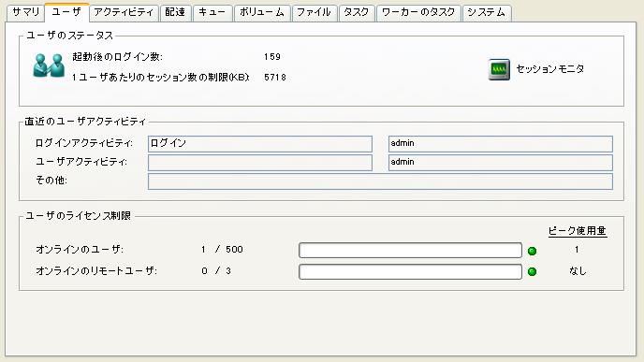The height and width of the screenshot is (362, 644).
Task: Select the タスク tab
Action: tap(356, 13)
